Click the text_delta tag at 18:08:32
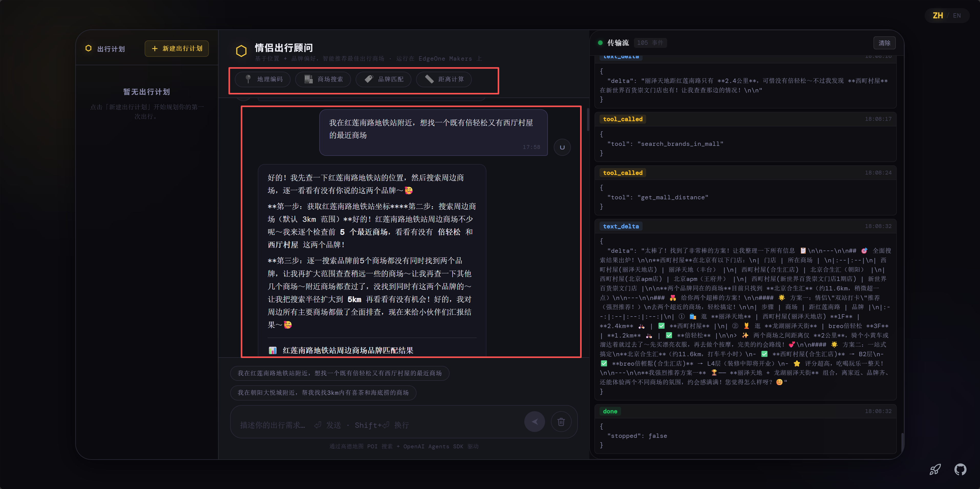The height and width of the screenshot is (489, 980). tap(621, 226)
